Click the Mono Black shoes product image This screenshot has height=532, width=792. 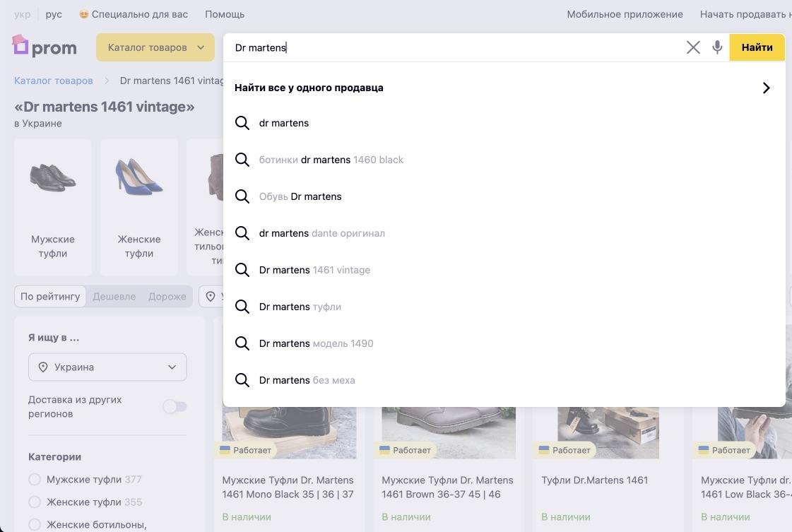click(289, 432)
